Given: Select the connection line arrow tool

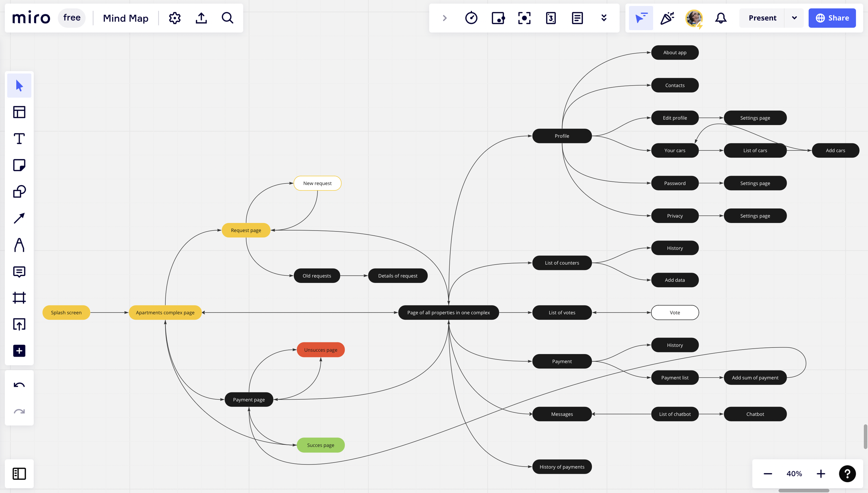Looking at the screenshot, I should pos(19,218).
